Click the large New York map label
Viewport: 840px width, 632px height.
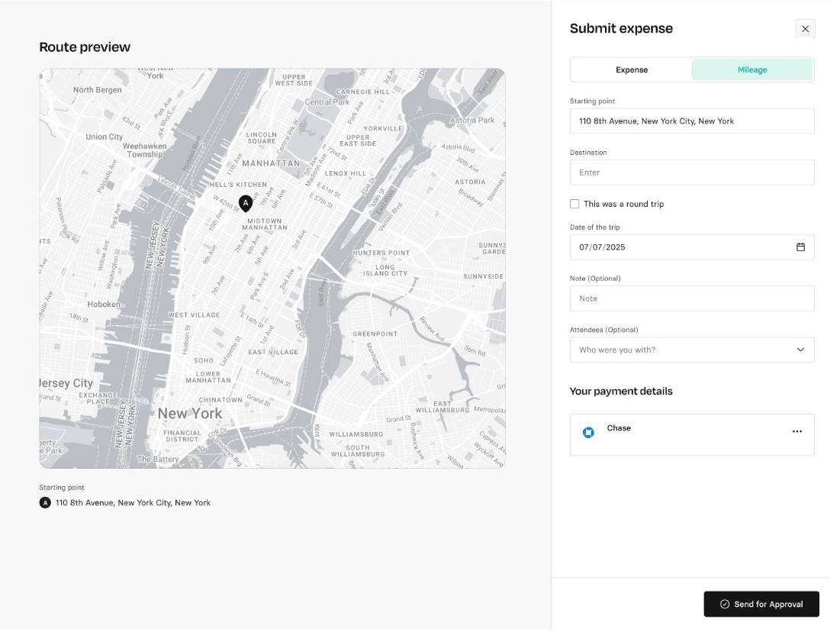point(190,414)
